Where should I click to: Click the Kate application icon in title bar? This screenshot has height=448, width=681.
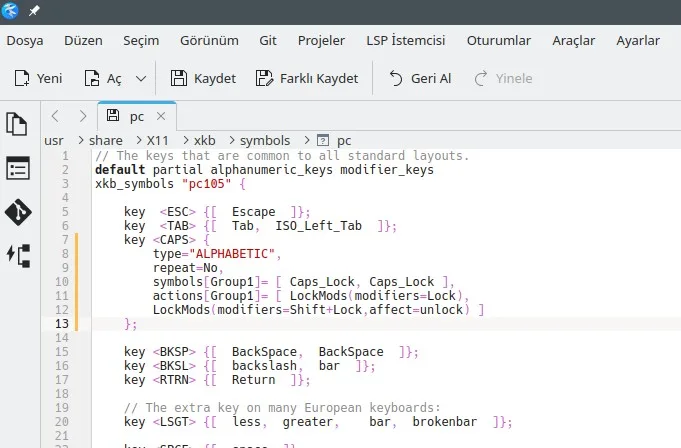tap(10, 10)
